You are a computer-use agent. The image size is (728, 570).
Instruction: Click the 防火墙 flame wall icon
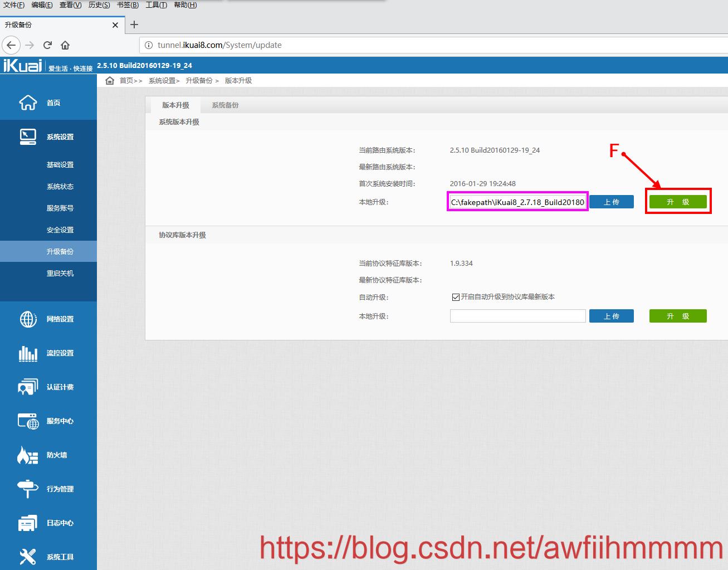pos(28,455)
